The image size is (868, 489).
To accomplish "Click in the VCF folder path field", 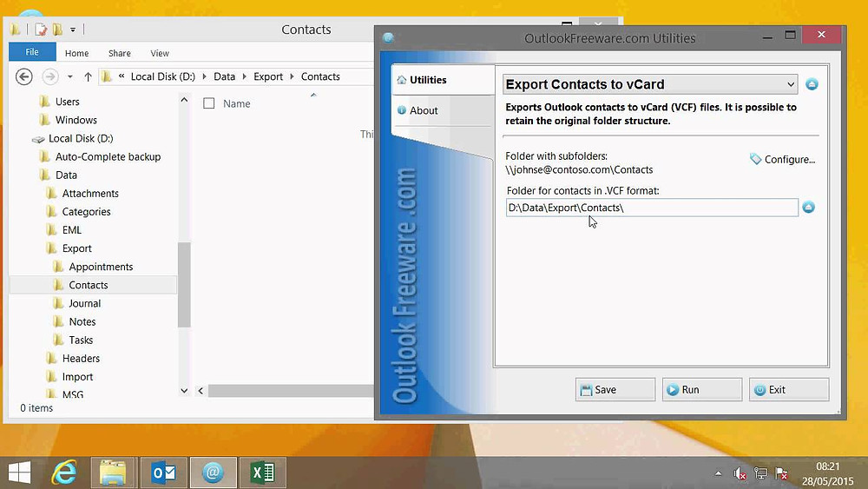I will (x=652, y=208).
